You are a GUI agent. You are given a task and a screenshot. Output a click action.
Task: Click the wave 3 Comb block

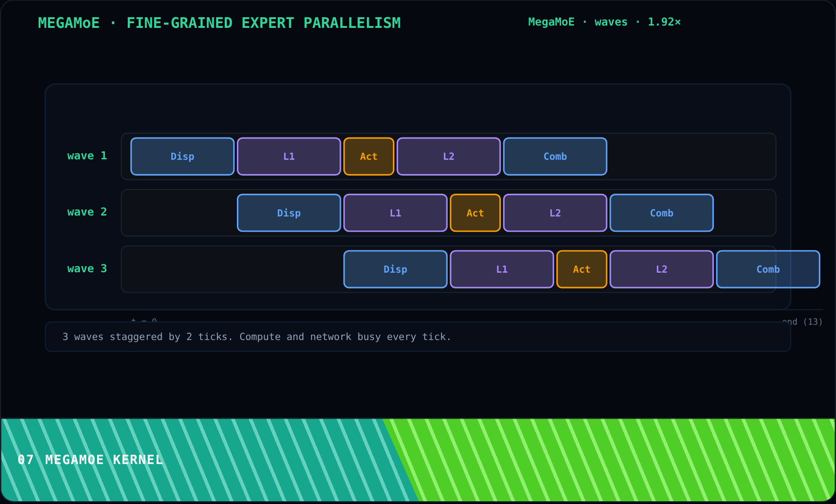768,269
